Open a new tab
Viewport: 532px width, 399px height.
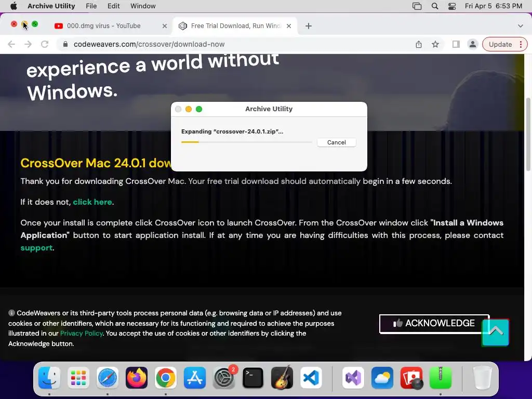(309, 26)
